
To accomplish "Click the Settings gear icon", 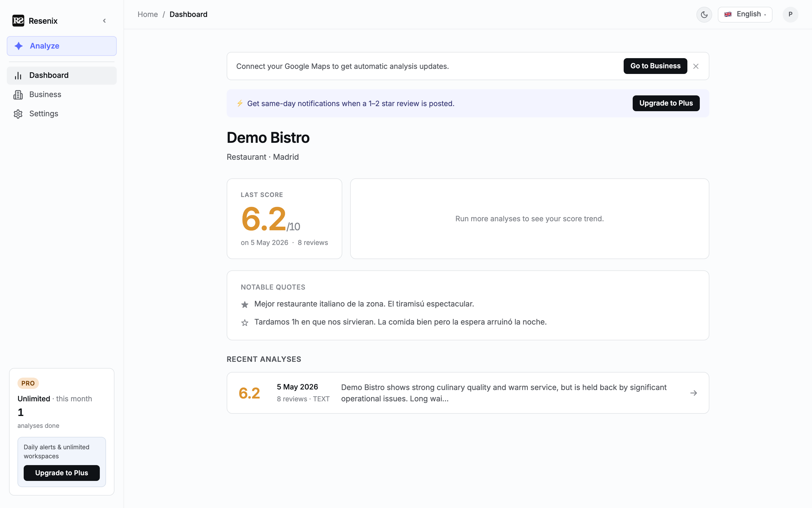I will pos(18,114).
